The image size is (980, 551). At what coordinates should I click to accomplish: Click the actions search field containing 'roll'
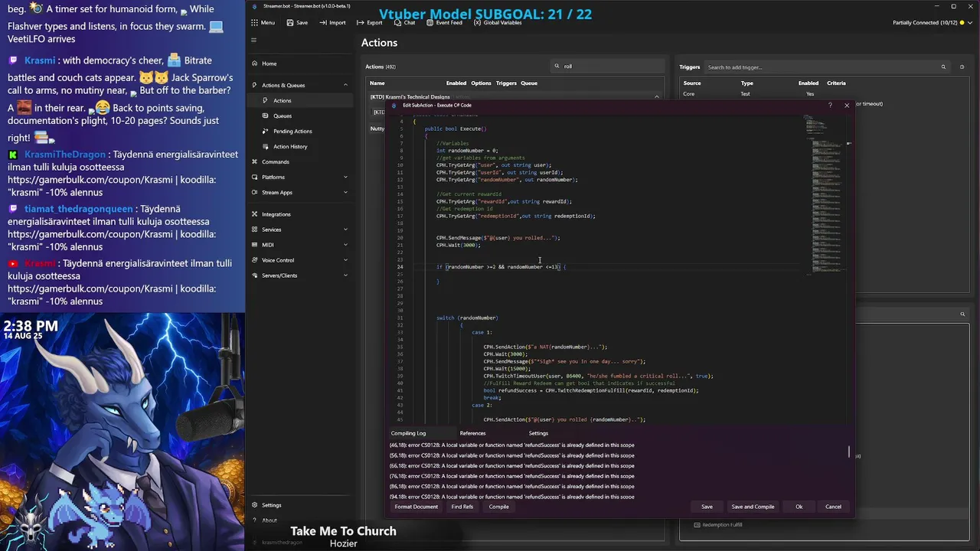tap(609, 67)
